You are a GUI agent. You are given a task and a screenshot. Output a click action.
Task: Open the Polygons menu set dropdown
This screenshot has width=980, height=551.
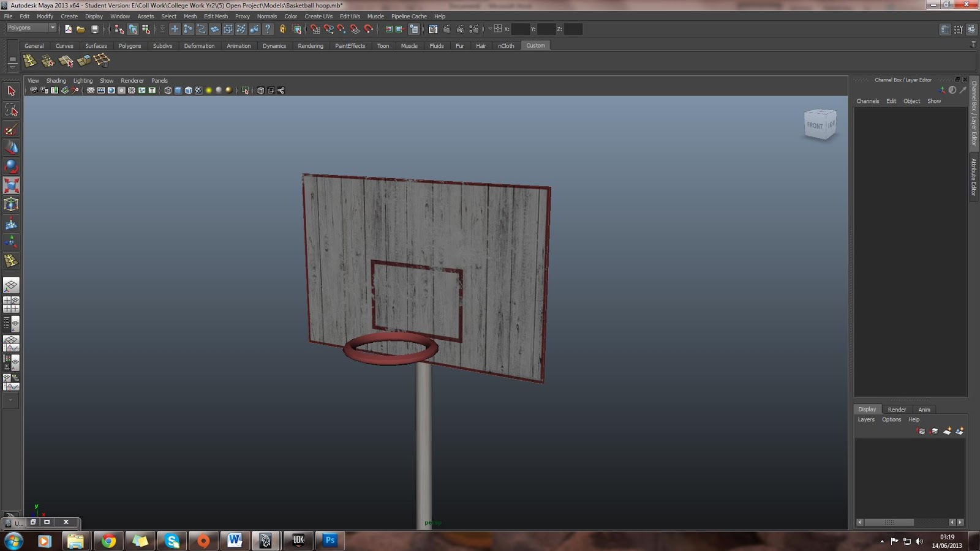coord(31,28)
